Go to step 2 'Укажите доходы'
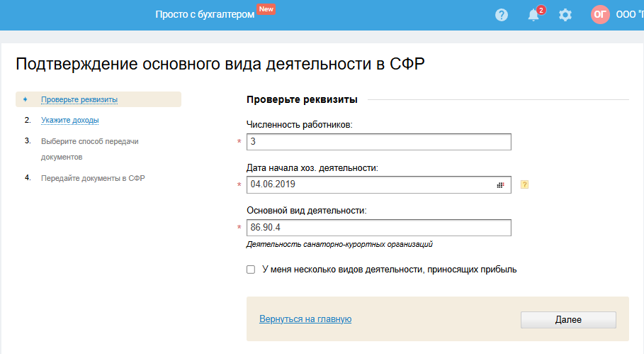This screenshot has width=644, height=354. [x=70, y=120]
